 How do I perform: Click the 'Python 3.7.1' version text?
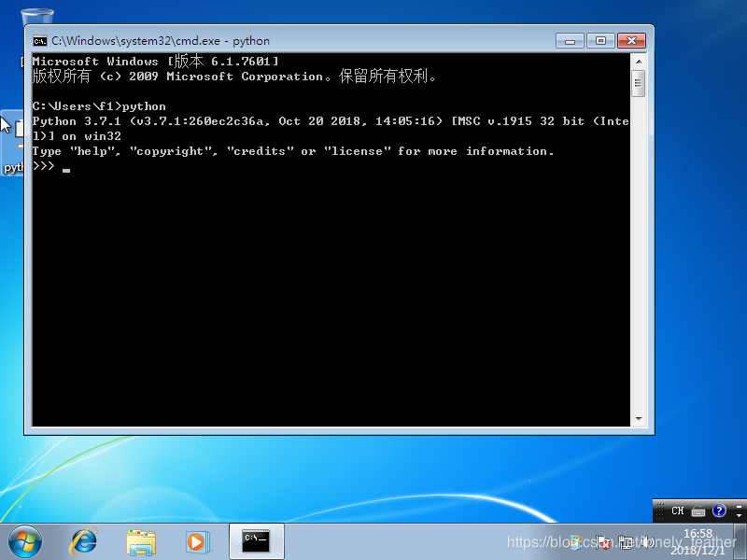(77, 121)
